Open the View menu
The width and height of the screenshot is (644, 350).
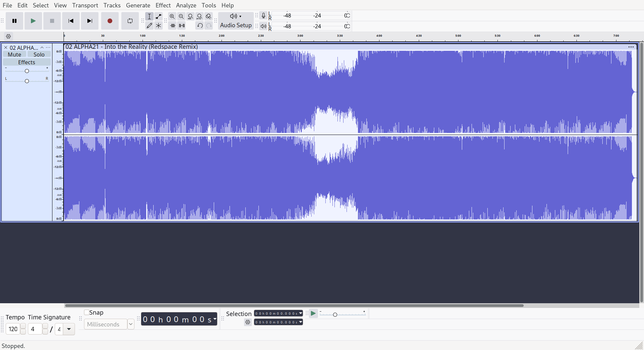(x=61, y=5)
